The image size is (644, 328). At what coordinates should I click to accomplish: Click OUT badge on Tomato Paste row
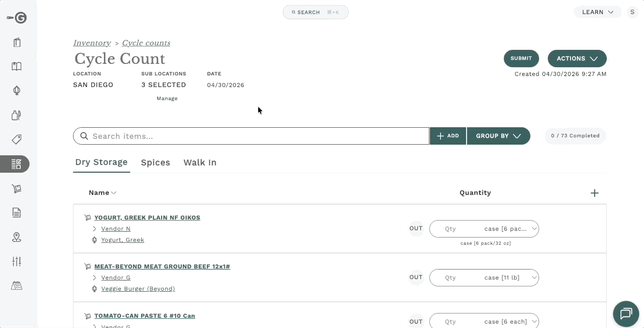416,321
